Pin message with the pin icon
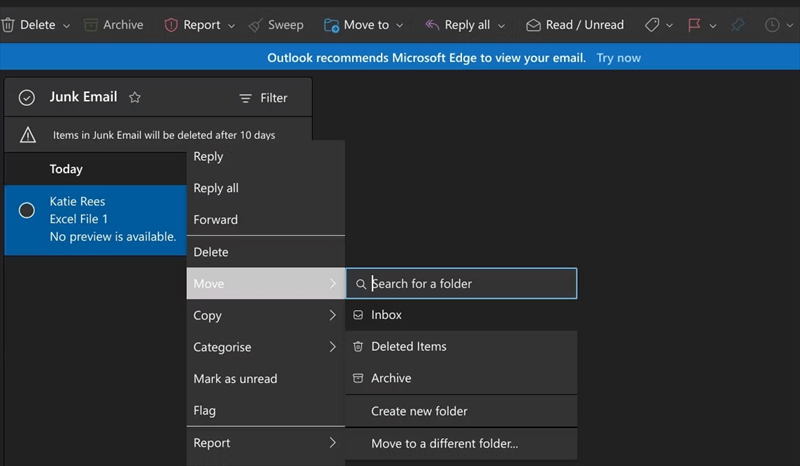 [x=738, y=24]
